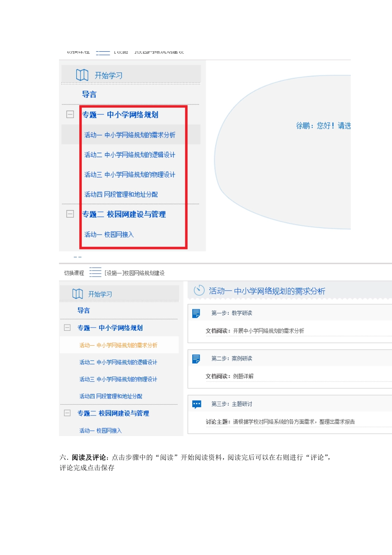Screen dimensions: 392x555
Task: Click 专题一 中小学网络规划 heading in upper screenshot
Action: coord(120,115)
